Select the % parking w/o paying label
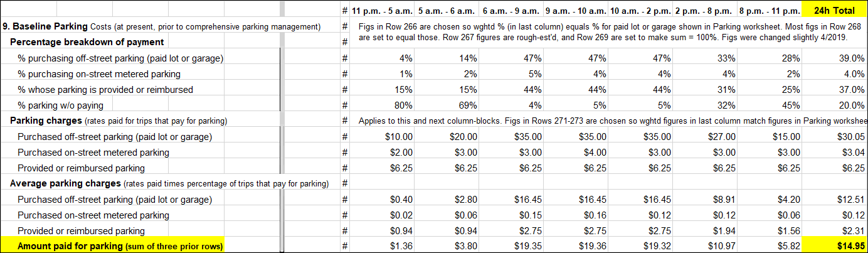Image resolution: width=868 pixels, height=253 pixels. 60,105
